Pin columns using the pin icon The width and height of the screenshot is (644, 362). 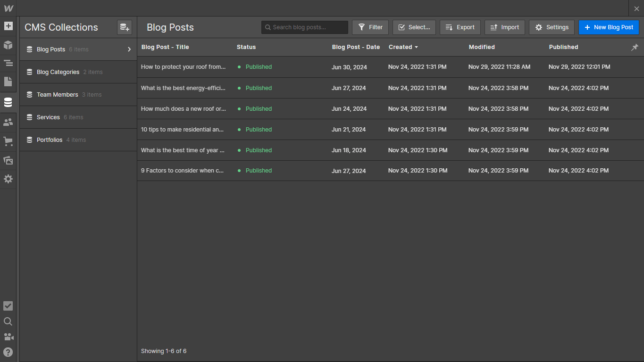pos(635,47)
